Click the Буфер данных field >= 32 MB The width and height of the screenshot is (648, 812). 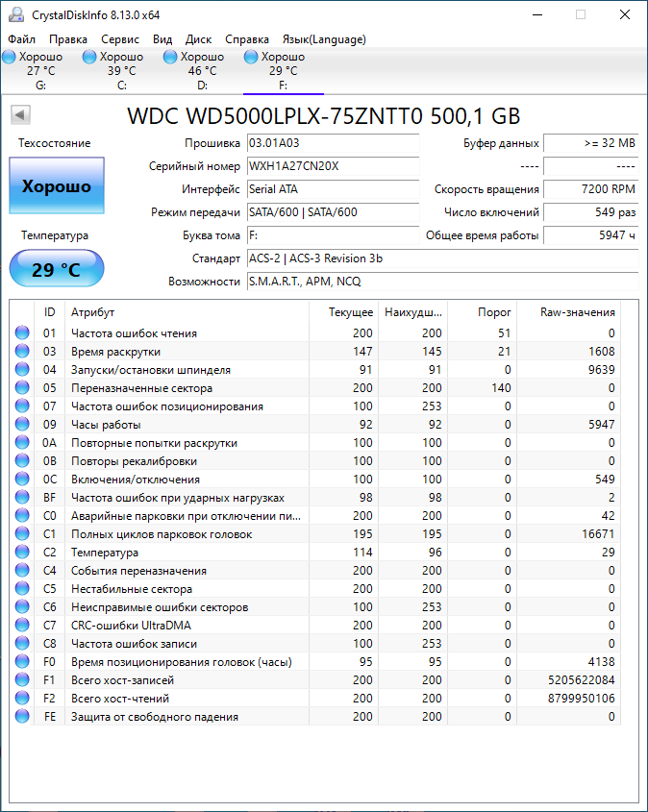point(590,143)
